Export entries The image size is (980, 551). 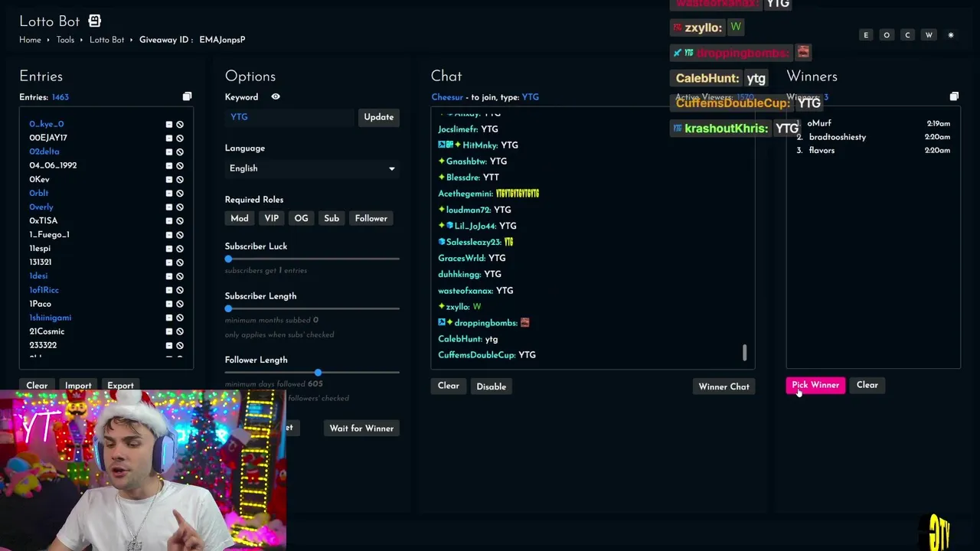click(x=120, y=386)
